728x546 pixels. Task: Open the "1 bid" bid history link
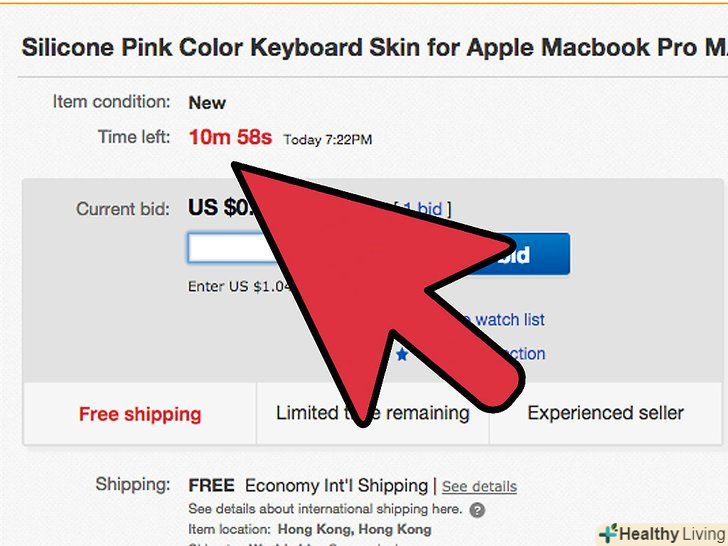(x=423, y=209)
